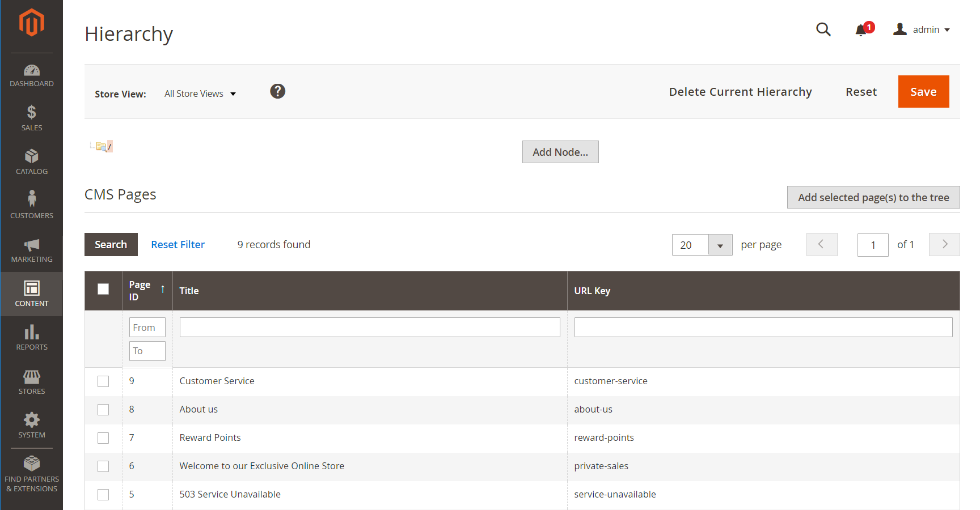
Task: Click the reward-points URL key
Action: coord(604,437)
